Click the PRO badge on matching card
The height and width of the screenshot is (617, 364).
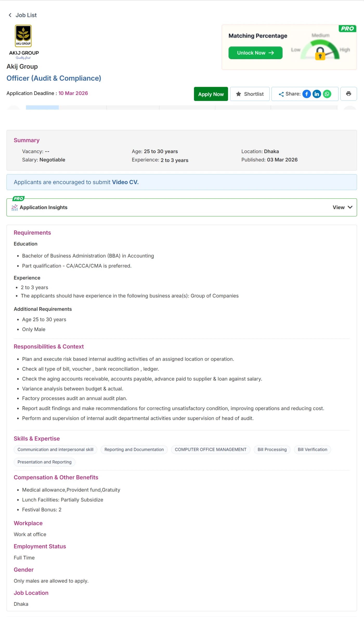[347, 28]
